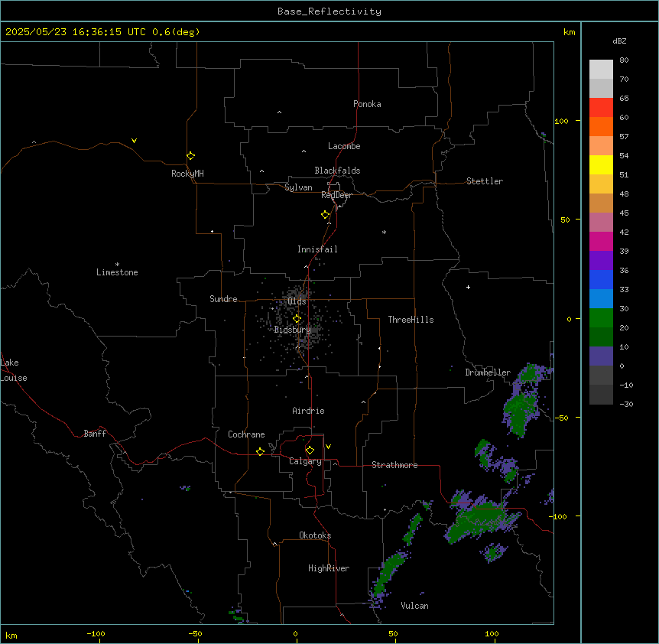Select the Limestone label
The image size is (659, 644).
coord(117,272)
